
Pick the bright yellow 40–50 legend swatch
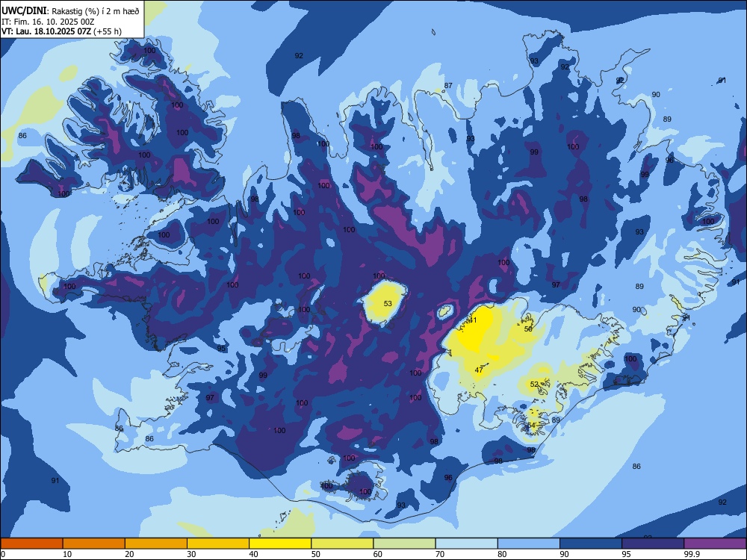[280, 544]
